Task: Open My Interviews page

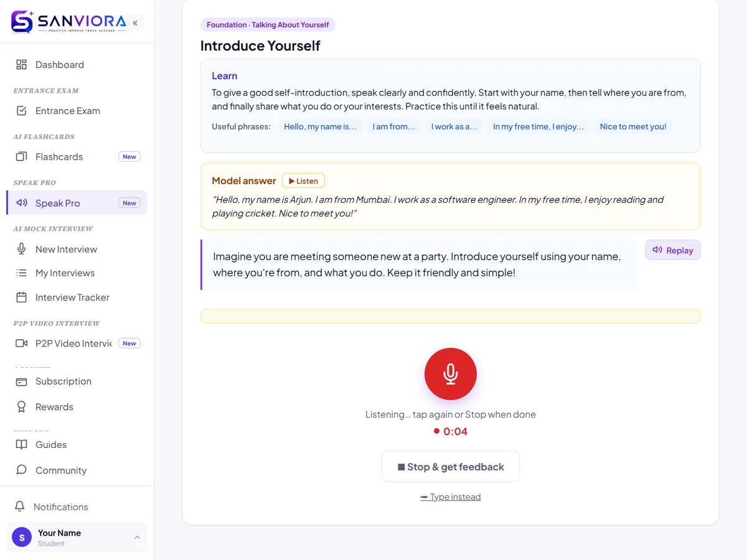Action: click(77, 273)
